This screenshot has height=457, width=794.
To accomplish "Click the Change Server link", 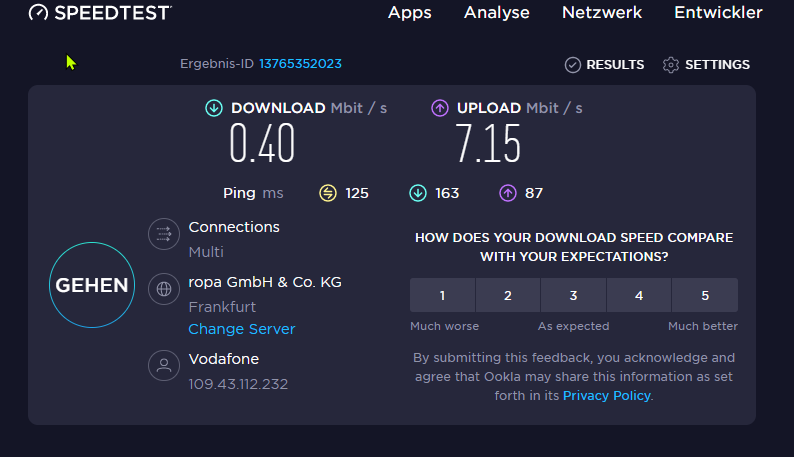I will pyautogui.click(x=242, y=329).
